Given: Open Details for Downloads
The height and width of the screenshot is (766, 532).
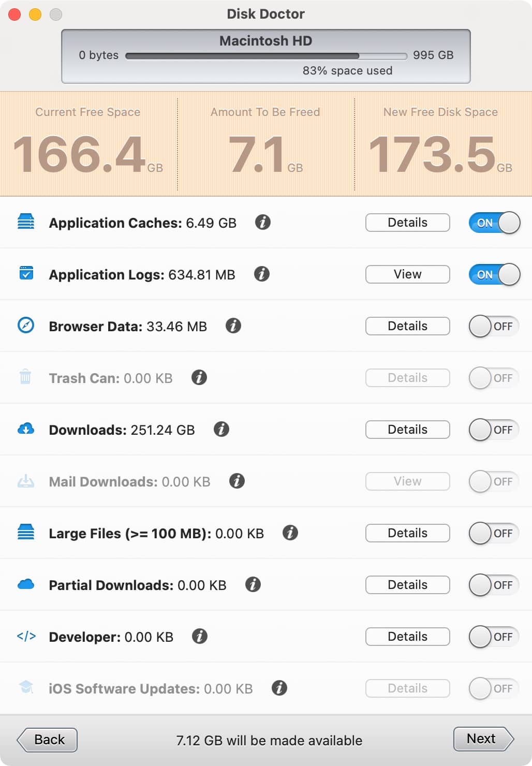Looking at the screenshot, I should click(x=408, y=430).
